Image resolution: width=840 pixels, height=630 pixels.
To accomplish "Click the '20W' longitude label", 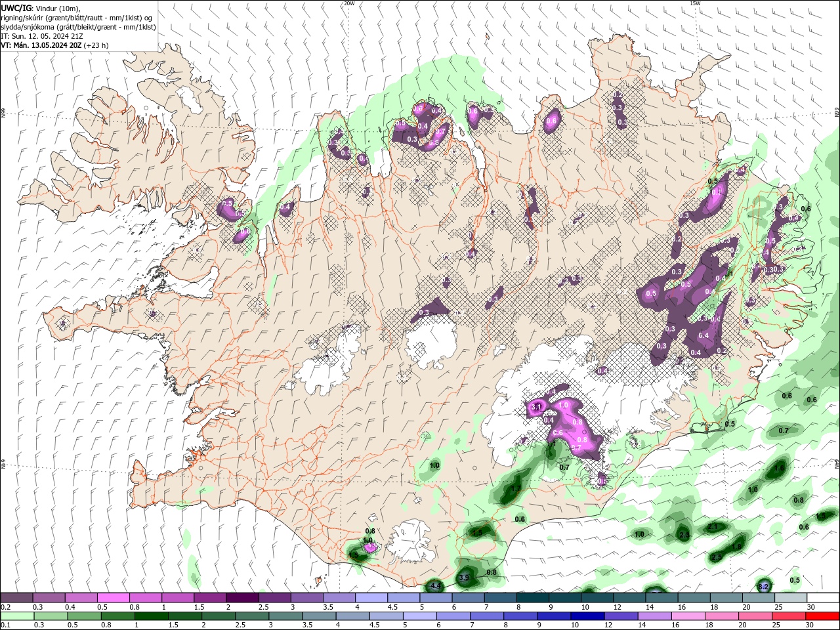I will (349, 3).
